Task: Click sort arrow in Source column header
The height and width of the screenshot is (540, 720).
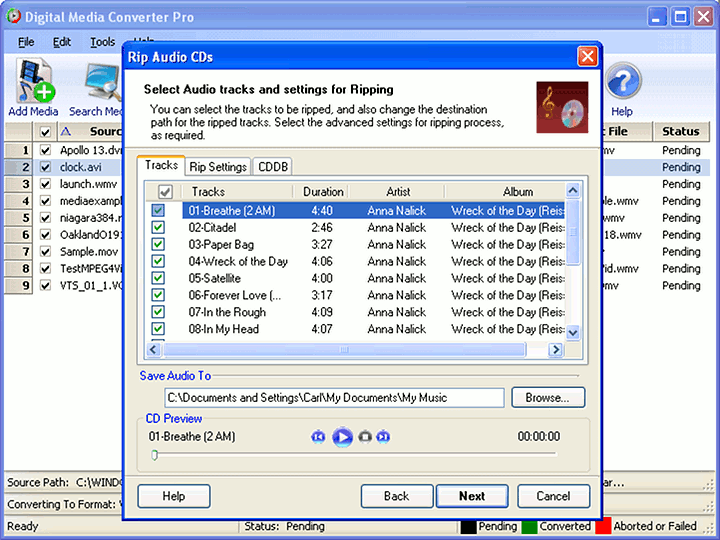Action: 66,132
